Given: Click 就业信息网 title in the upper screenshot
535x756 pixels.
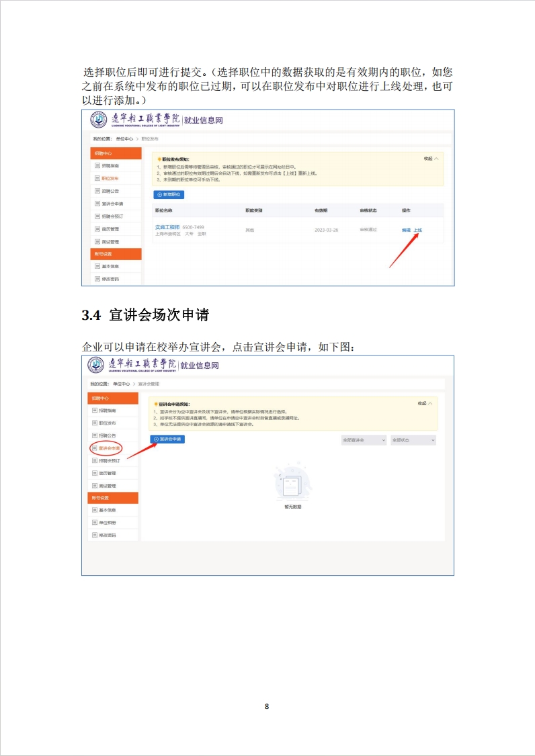Looking at the screenshot, I should coord(204,120).
